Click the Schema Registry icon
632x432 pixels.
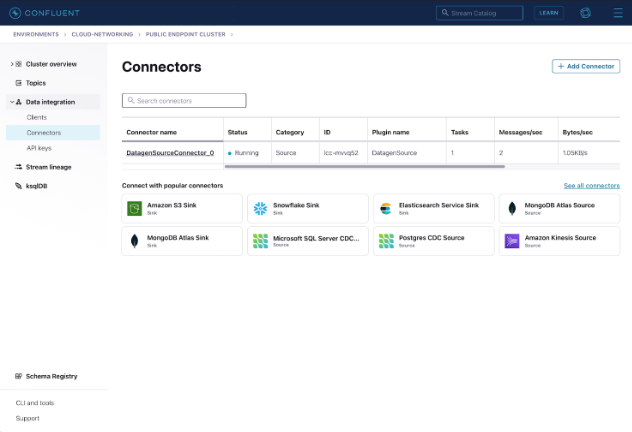coord(19,376)
